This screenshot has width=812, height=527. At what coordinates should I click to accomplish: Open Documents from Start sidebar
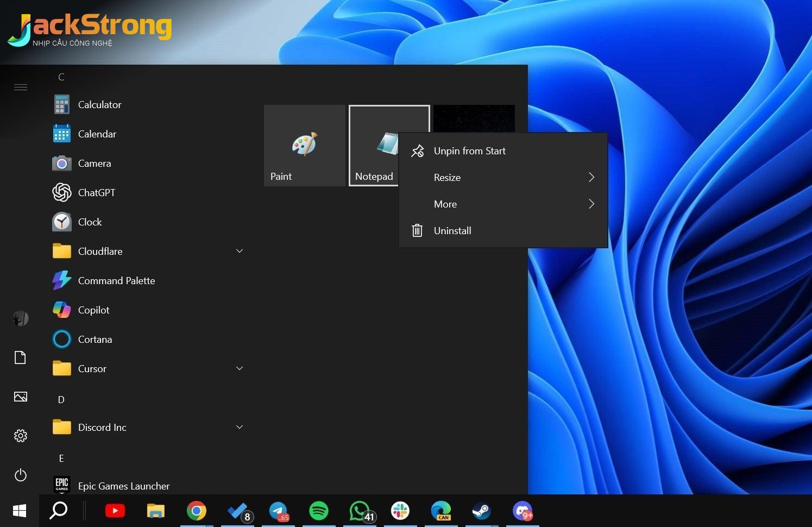[x=21, y=357]
